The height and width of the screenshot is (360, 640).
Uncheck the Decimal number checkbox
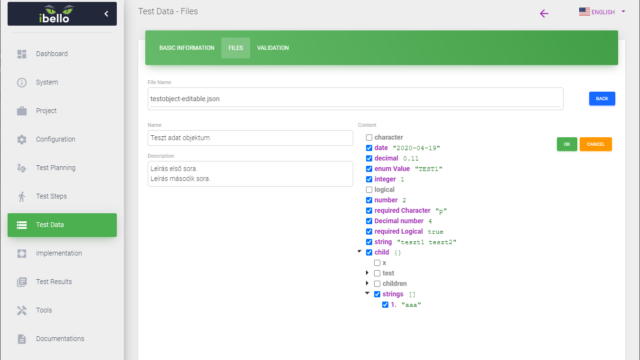click(369, 221)
